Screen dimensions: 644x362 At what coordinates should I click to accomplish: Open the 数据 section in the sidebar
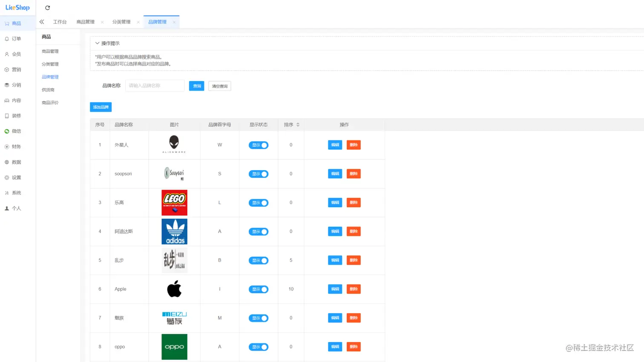17,162
